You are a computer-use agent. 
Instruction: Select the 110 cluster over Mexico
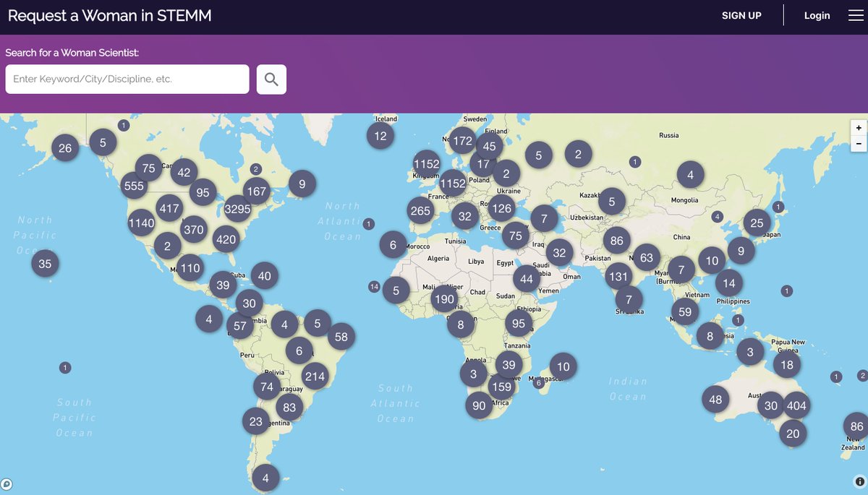[x=190, y=268]
